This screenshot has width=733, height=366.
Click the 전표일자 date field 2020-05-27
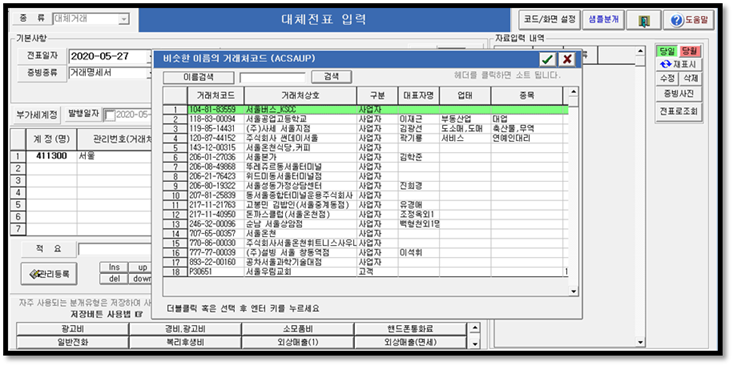[x=109, y=57]
